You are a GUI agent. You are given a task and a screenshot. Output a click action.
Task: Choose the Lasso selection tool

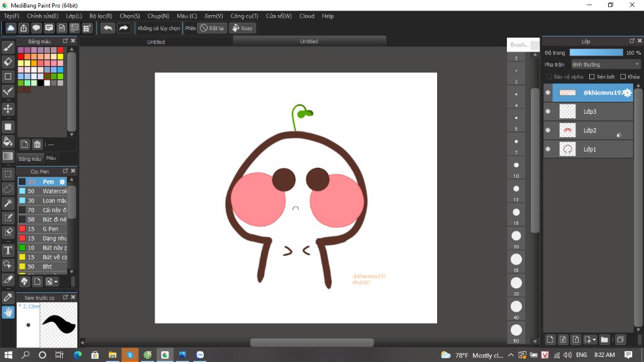click(8, 189)
